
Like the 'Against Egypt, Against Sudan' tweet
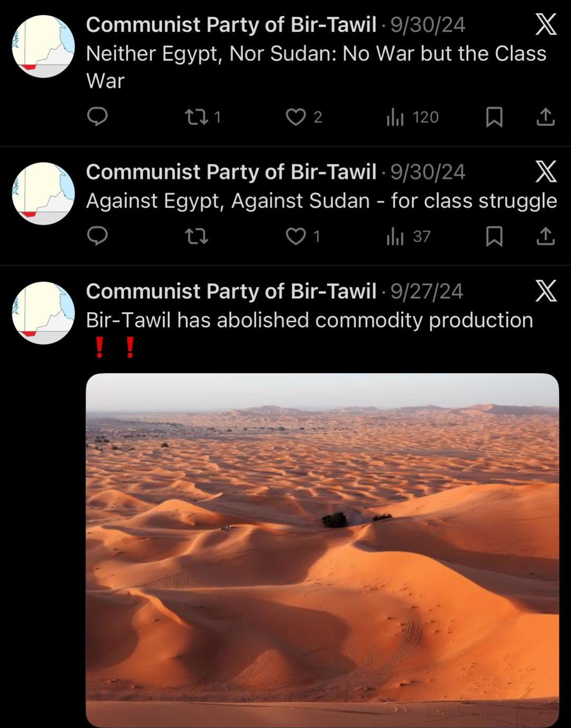click(303, 236)
